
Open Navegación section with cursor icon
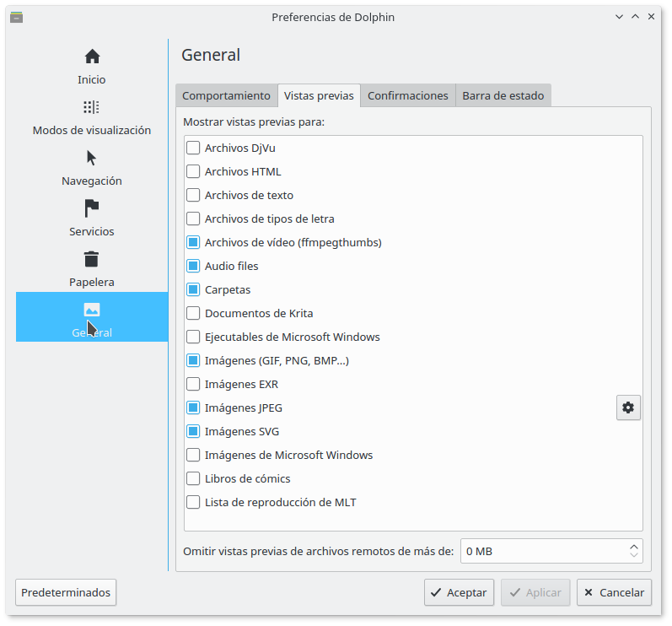[x=92, y=158]
